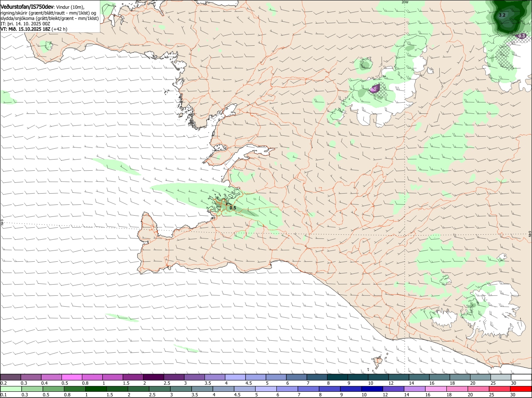
Task: Select the 64N latitude label on left edge
Action: 2,223
